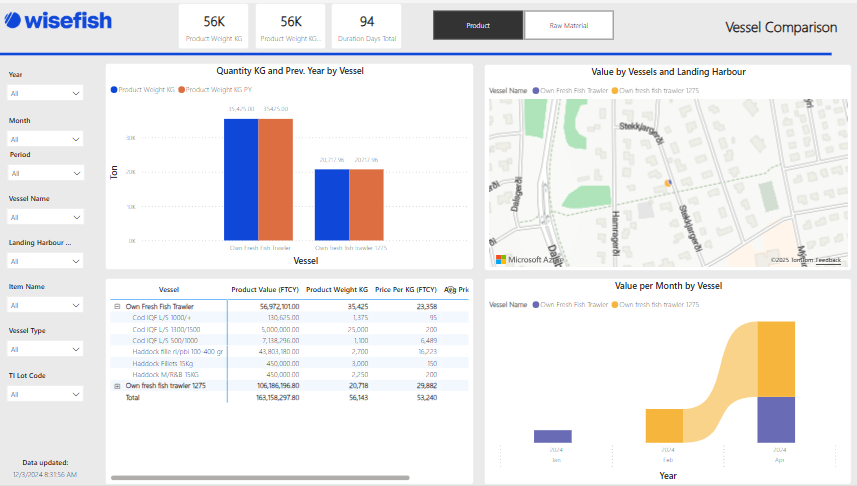Select the purple January bar in monthly chart
Screen dimensions: 857x486
(x=553, y=436)
